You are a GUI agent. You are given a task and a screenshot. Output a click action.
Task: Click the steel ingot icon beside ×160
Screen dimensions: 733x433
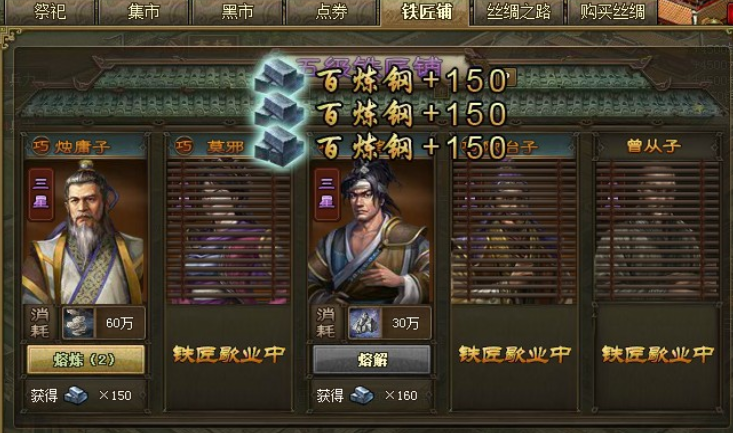[x=362, y=396]
